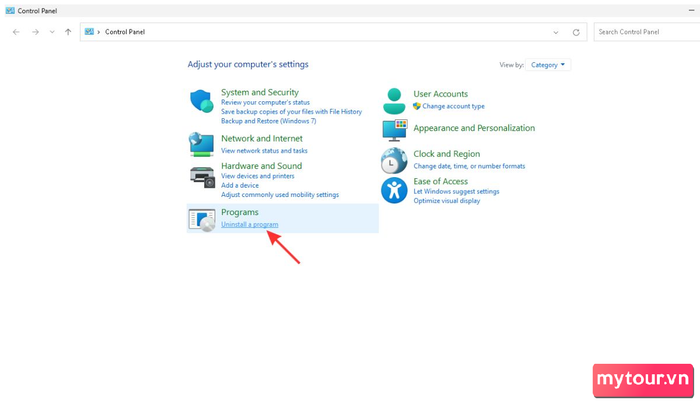The width and height of the screenshot is (700, 405).
Task: Open recent locations dropdown arrow
Action: pos(52,32)
